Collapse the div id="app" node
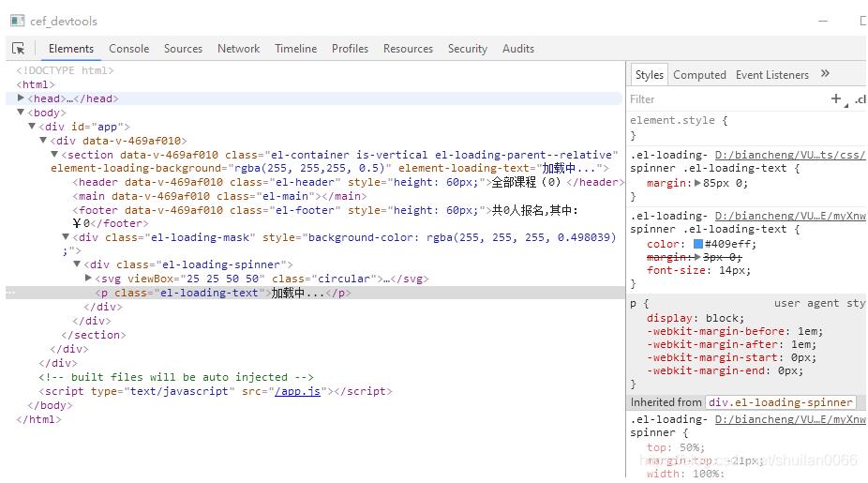868x483 pixels. click(x=32, y=127)
